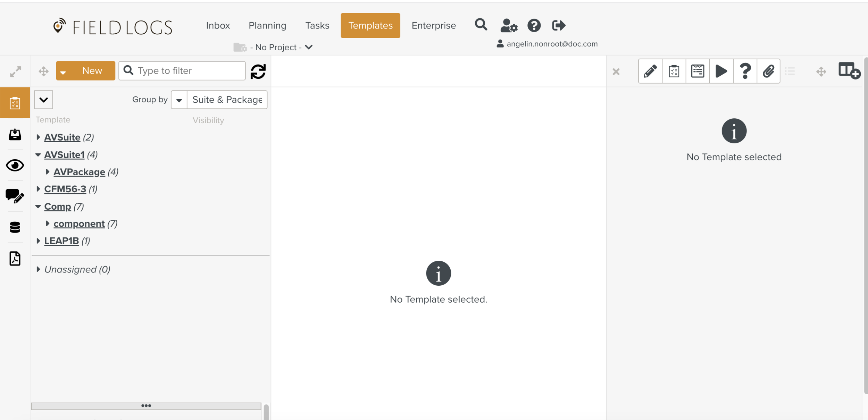Click the list view icon in right toolbar

coord(790,72)
